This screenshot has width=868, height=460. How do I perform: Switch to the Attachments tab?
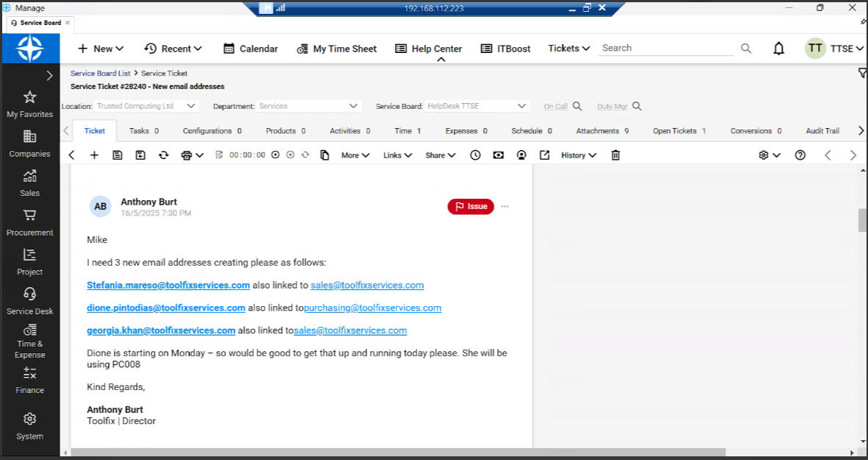pos(602,130)
